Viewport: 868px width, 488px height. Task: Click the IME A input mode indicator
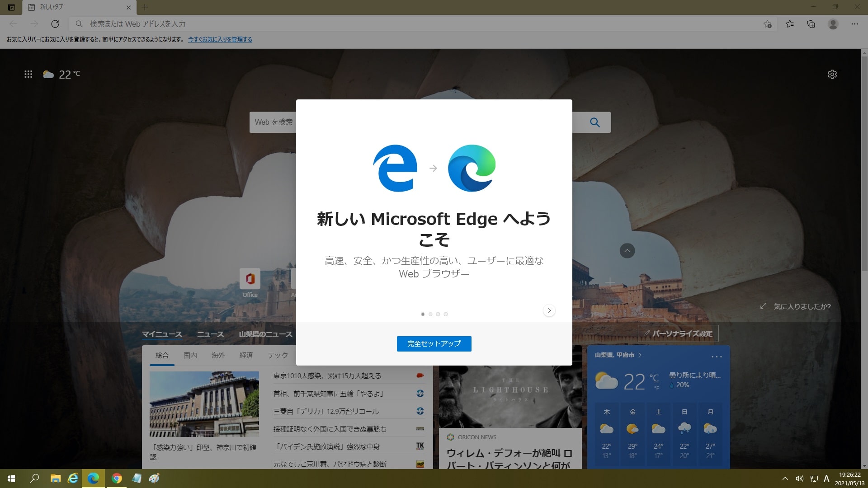[826, 479]
